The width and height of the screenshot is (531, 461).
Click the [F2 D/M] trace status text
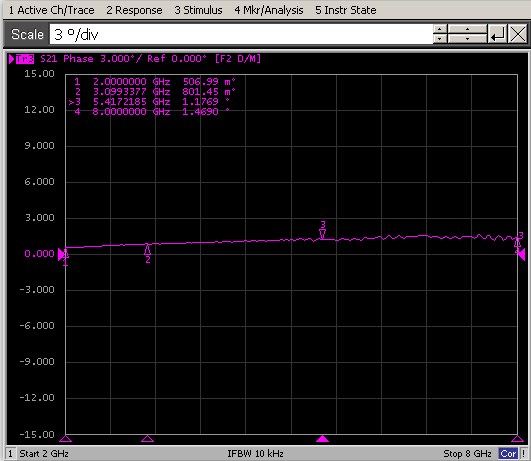pyautogui.click(x=238, y=59)
